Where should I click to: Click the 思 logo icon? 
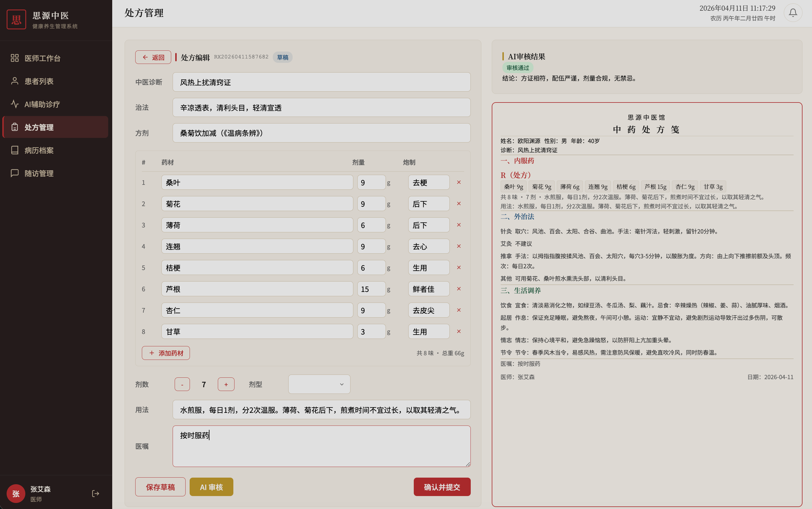pos(16,20)
